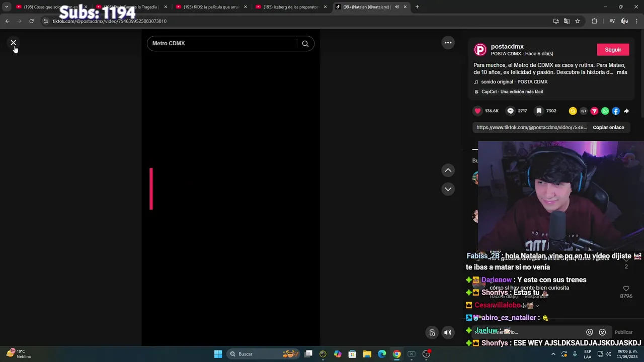
Task: Open the emoji picker in comment box
Action: tap(602, 332)
